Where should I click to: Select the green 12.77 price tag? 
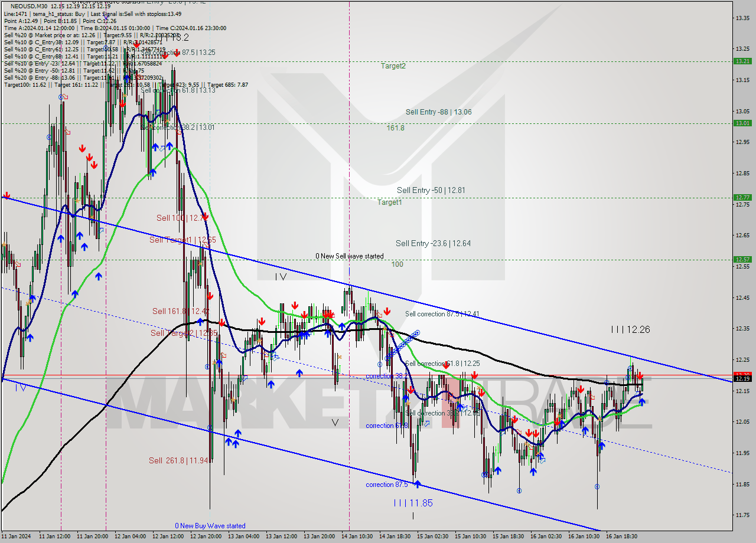[x=742, y=197]
